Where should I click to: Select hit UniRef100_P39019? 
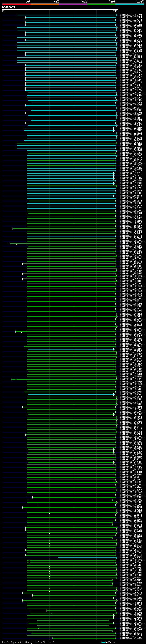coord(131,301)
